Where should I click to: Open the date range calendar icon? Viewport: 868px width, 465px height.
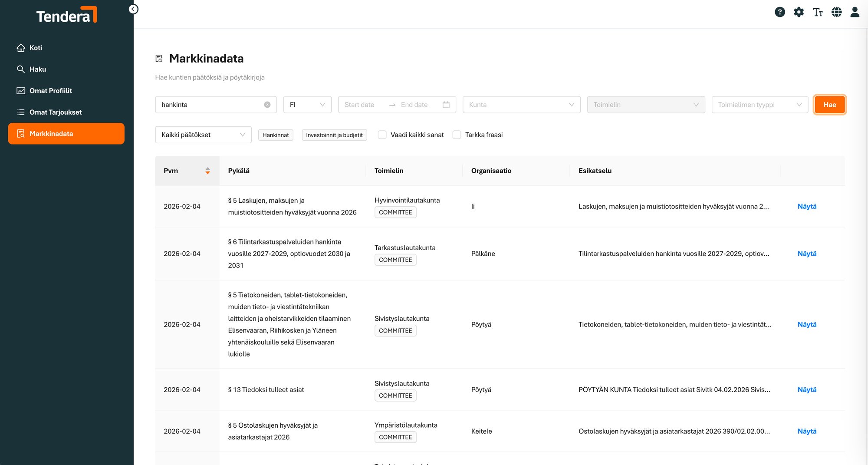446,105
